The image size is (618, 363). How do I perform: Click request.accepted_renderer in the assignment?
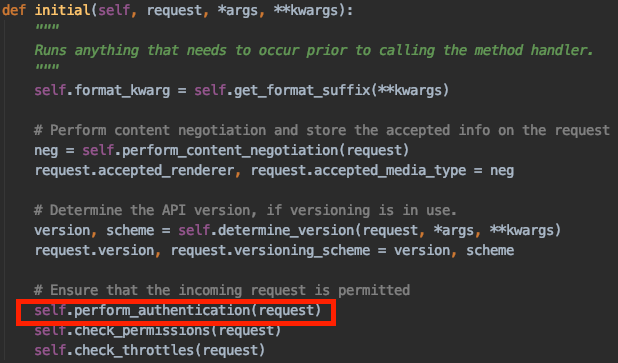tap(134, 170)
